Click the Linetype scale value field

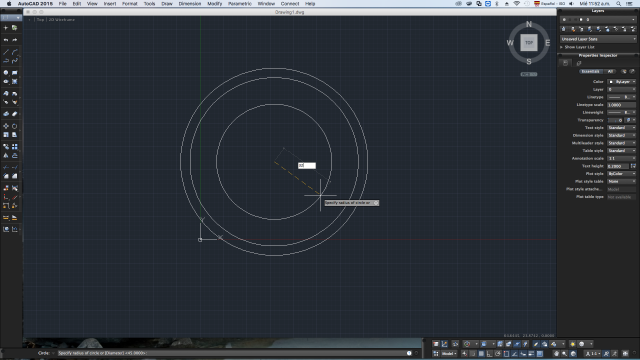[622, 105]
